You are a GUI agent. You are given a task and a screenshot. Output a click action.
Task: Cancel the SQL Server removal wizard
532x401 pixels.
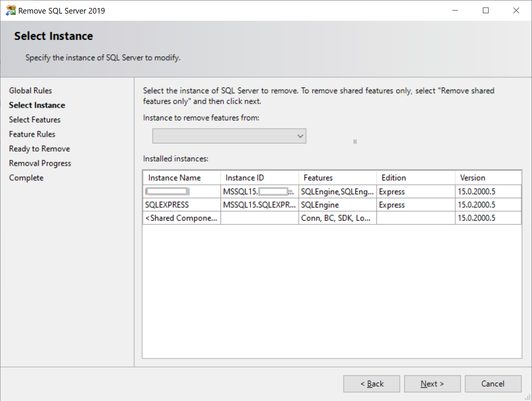coord(493,384)
